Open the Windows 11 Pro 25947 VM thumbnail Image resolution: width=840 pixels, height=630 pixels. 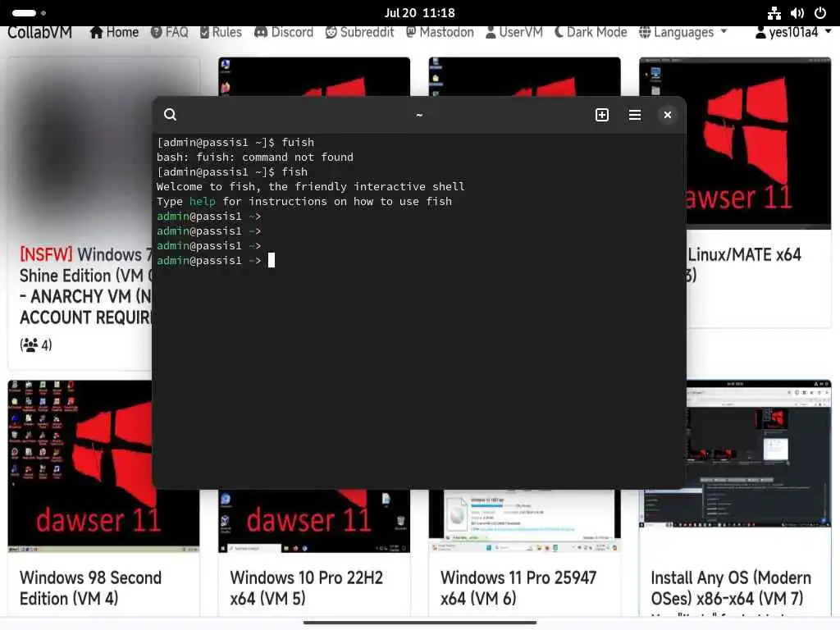pyautogui.click(x=524, y=521)
